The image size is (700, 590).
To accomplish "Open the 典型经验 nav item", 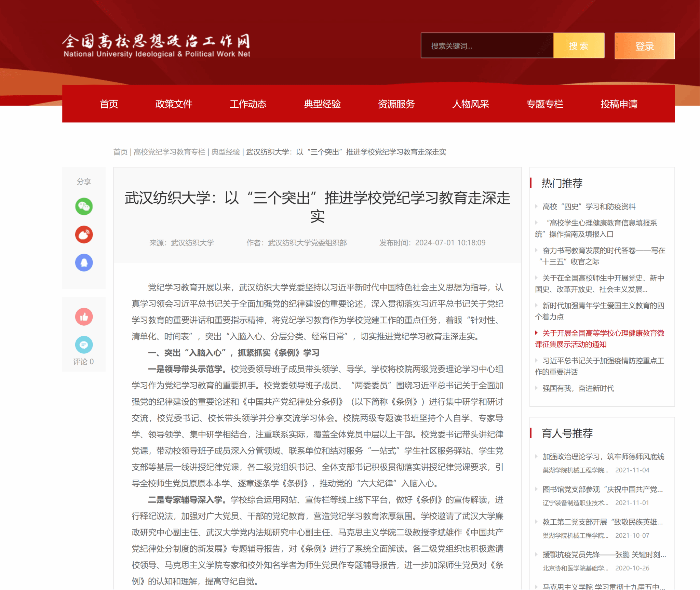I will 322,104.
